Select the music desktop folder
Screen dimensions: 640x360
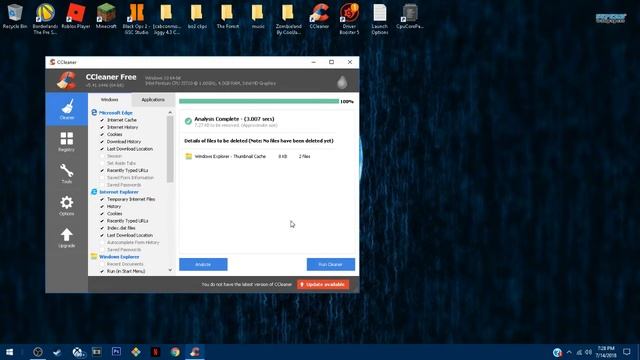(258, 16)
